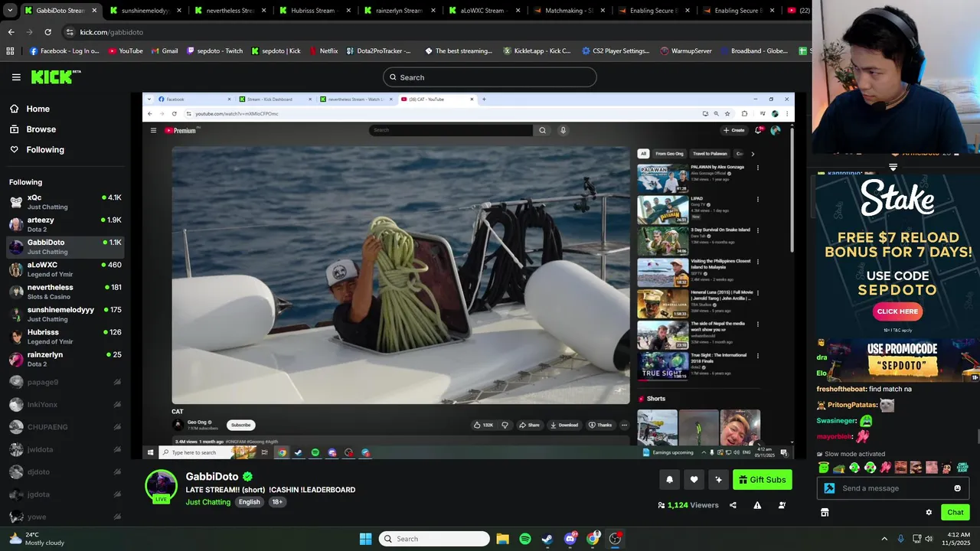Click the hammer icon in chat box
This screenshot has height=551, width=980.
tap(829, 488)
